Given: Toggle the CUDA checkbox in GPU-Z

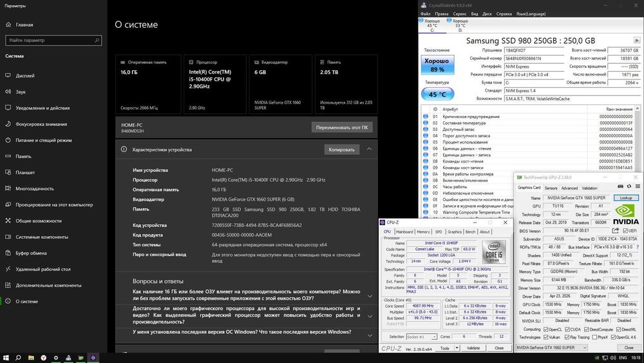Looking at the screenshot, I should point(567,329).
